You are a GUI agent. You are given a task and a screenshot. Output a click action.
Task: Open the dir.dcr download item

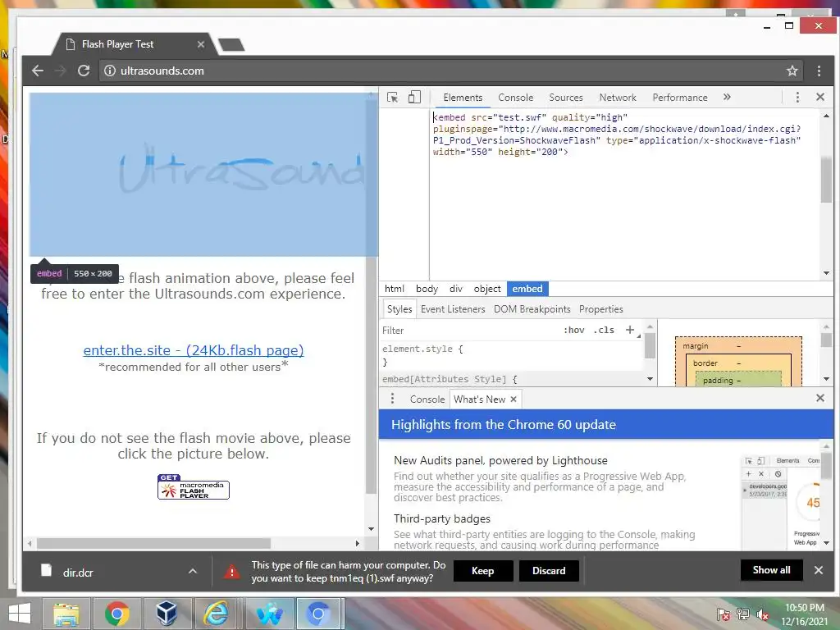tap(78, 573)
